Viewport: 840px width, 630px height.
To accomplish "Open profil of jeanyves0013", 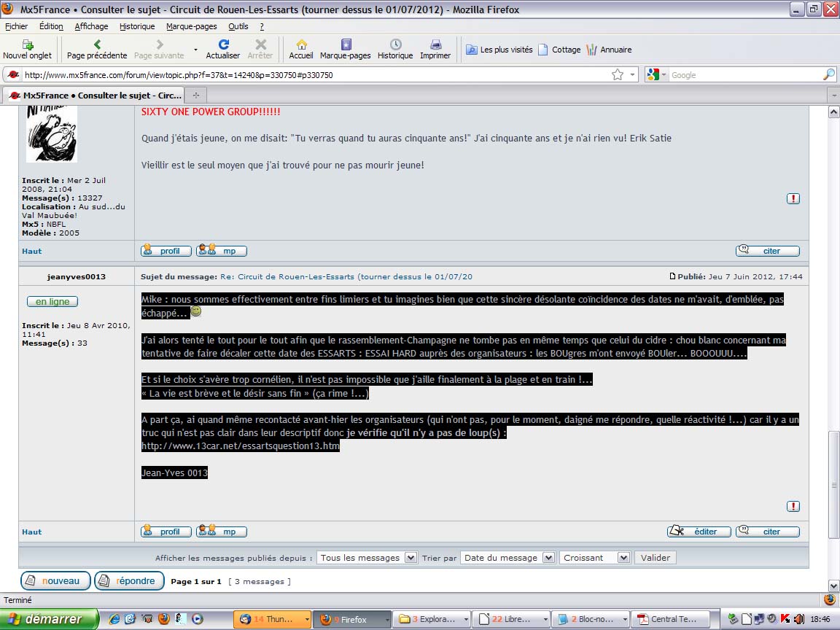I will (166, 532).
